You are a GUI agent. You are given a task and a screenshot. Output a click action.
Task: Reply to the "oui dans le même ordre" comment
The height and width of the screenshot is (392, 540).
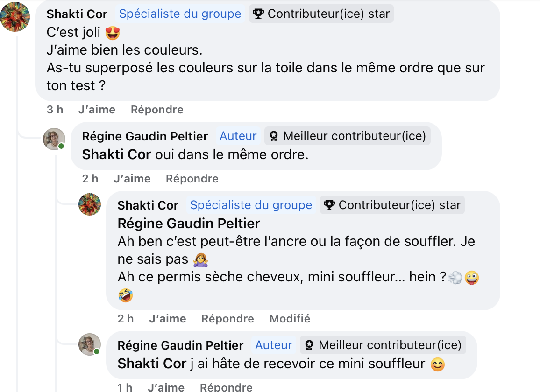pyautogui.click(x=192, y=179)
